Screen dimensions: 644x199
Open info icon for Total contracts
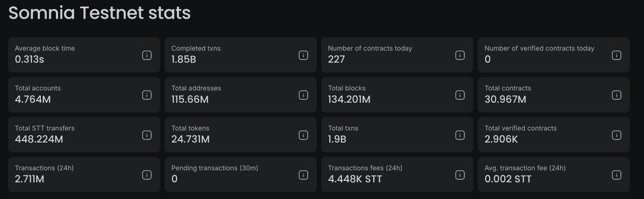617,95
